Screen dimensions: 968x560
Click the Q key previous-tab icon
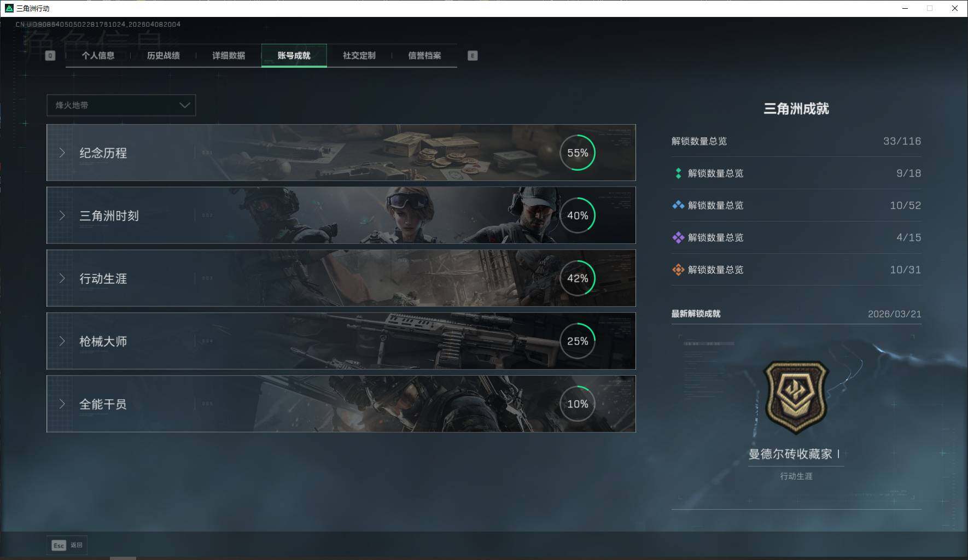50,55
